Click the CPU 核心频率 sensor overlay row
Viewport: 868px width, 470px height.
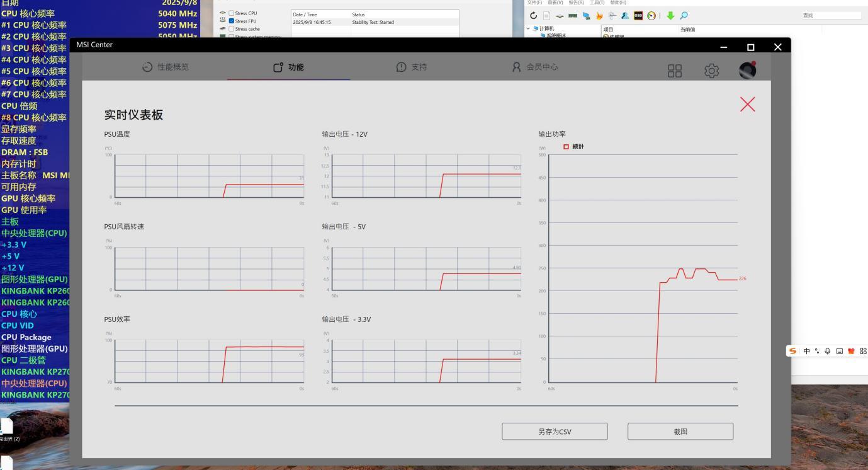tap(99, 13)
